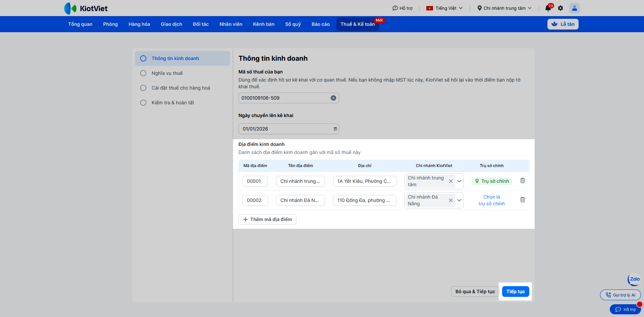Edit location name Chi nhánh Đà N... field
The image size is (644, 317).
[301, 200]
